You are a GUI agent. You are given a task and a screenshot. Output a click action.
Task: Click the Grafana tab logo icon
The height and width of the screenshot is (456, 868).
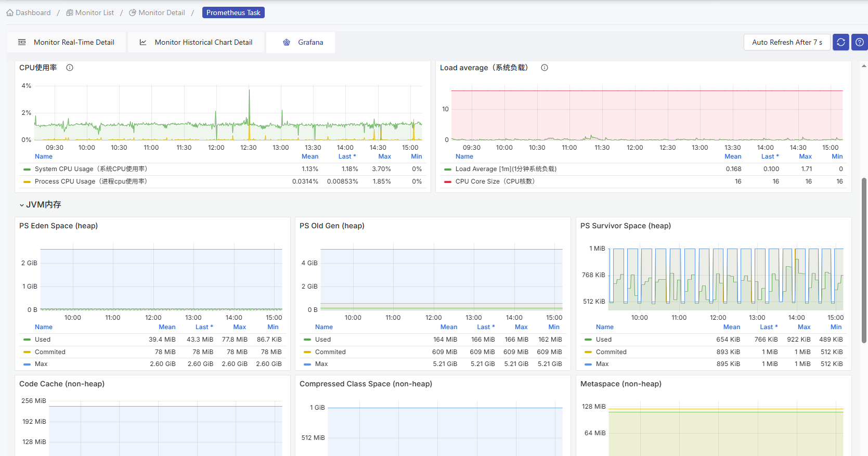coord(287,42)
